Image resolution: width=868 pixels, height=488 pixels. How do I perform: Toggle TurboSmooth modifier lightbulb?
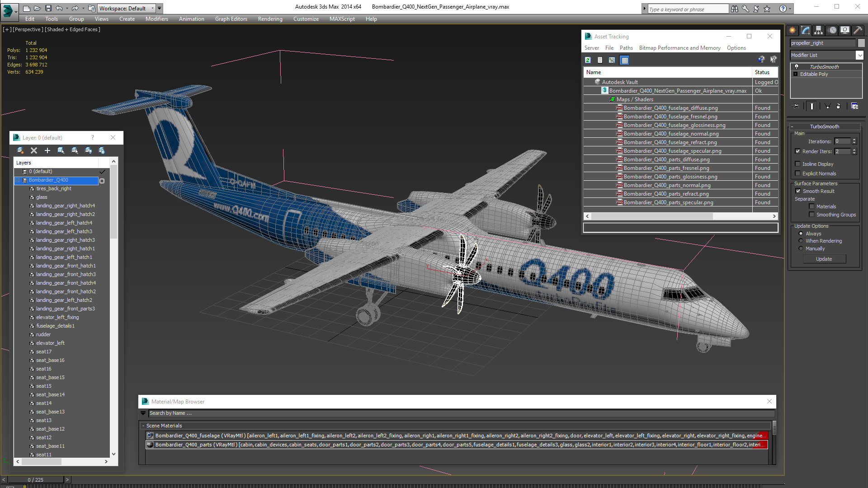click(797, 67)
